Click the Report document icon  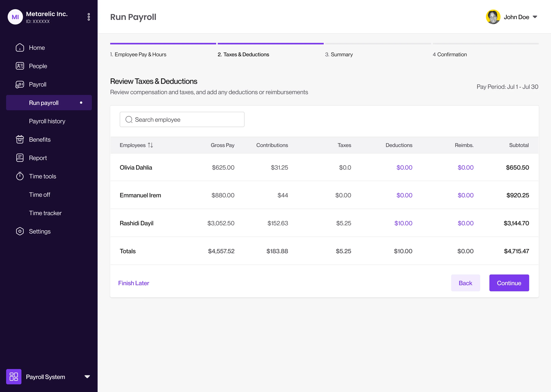click(x=20, y=158)
